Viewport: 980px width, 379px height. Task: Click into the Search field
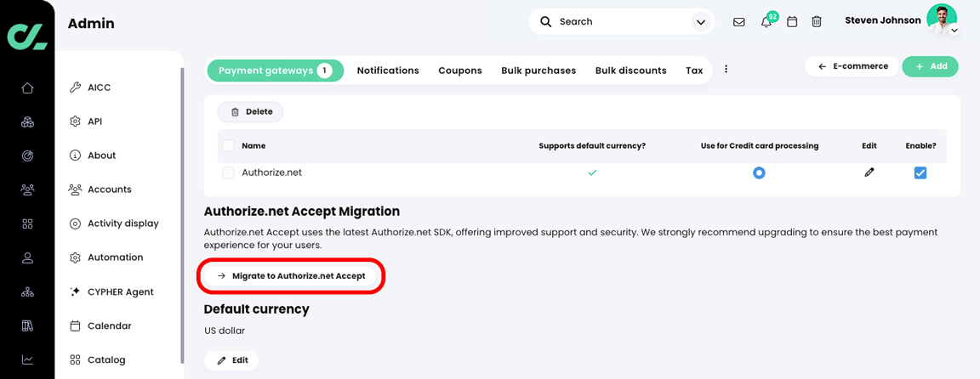click(x=621, y=22)
